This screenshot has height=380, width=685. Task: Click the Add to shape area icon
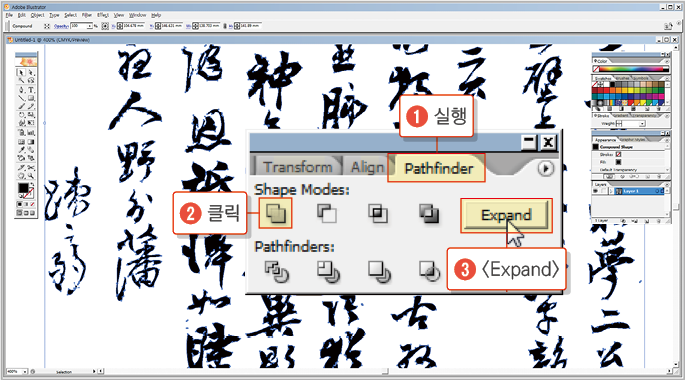tap(276, 214)
